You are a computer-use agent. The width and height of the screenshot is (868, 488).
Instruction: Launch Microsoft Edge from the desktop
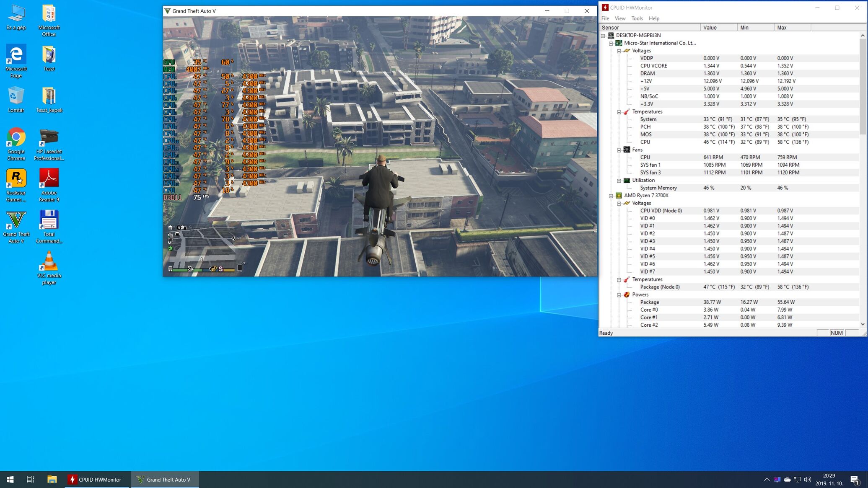point(16,61)
